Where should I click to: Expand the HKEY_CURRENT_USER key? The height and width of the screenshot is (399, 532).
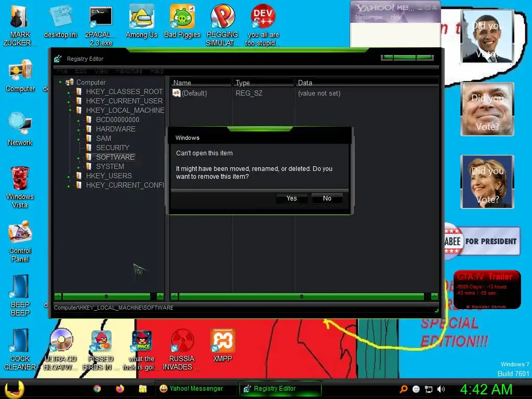69,101
